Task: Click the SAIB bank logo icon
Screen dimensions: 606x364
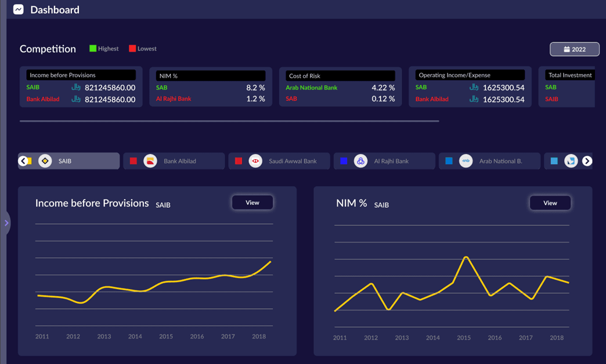Action: (45, 161)
